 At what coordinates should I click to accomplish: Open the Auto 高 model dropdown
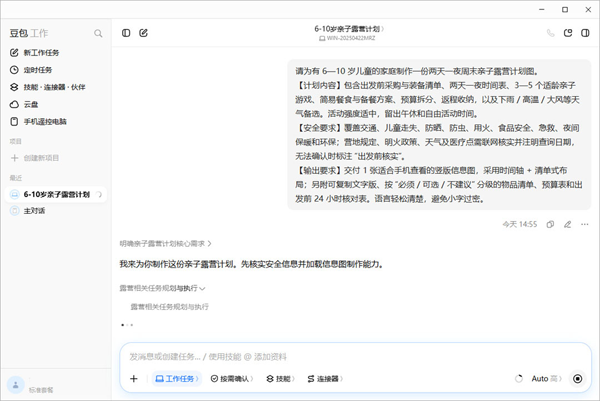[546, 379]
